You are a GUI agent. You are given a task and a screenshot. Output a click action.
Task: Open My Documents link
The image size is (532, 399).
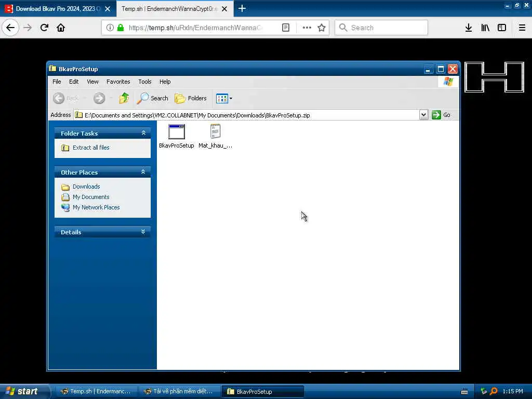pyautogui.click(x=91, y=197)
